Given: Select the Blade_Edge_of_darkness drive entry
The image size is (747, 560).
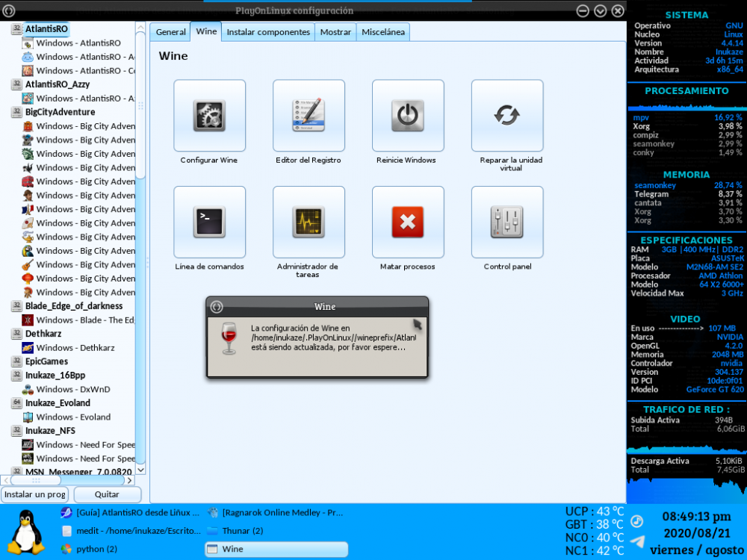Looking at the screenshot, I should point(73,306).
